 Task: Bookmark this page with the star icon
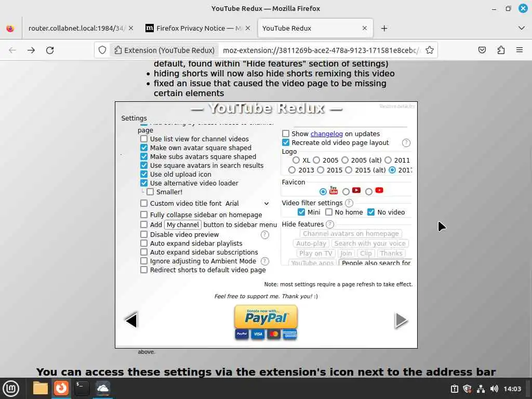tap(430, 50)
